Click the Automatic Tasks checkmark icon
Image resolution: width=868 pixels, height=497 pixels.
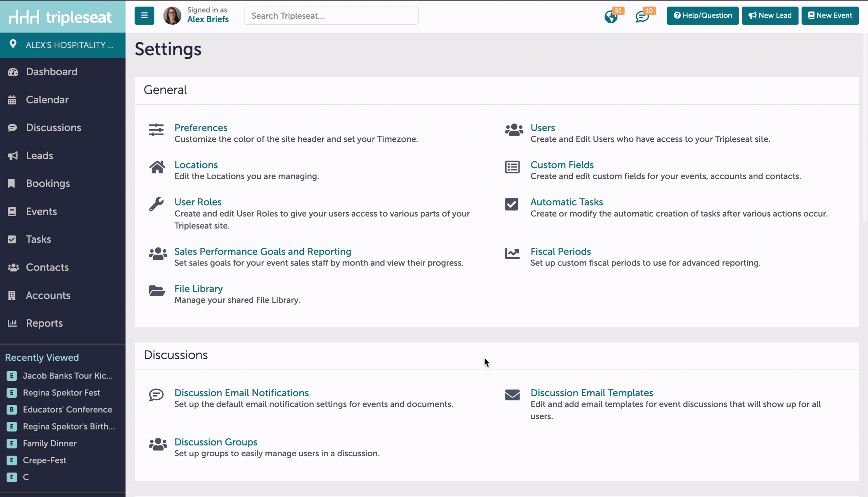(x=511, y=204)
